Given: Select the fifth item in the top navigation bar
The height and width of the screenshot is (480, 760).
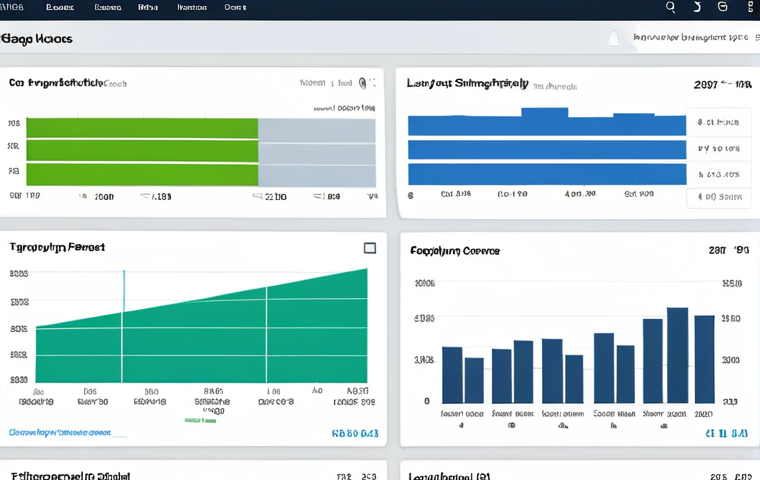Looking at the screenshot, I should [x=235, y=7].
